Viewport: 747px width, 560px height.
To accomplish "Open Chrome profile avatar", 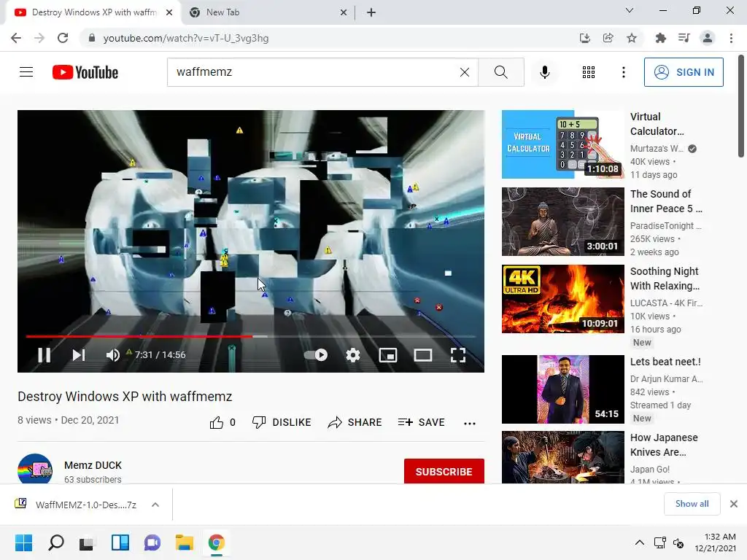I will (x=708, y=38).
